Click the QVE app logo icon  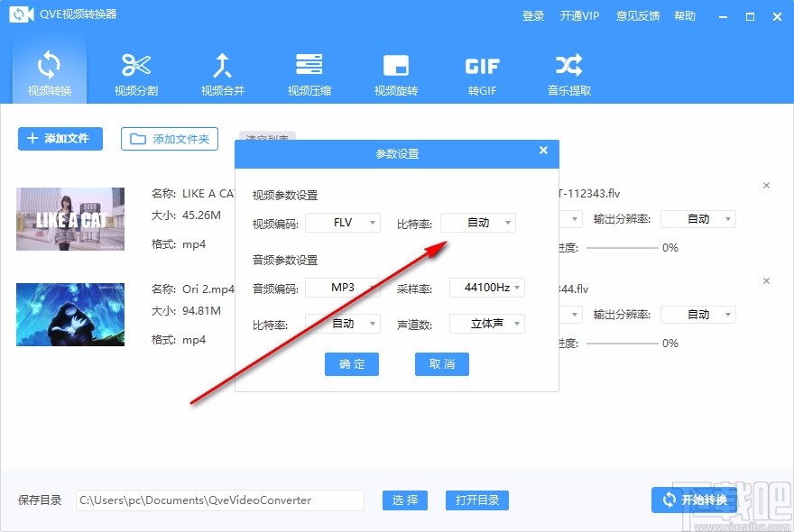click(x=20, y=14)
